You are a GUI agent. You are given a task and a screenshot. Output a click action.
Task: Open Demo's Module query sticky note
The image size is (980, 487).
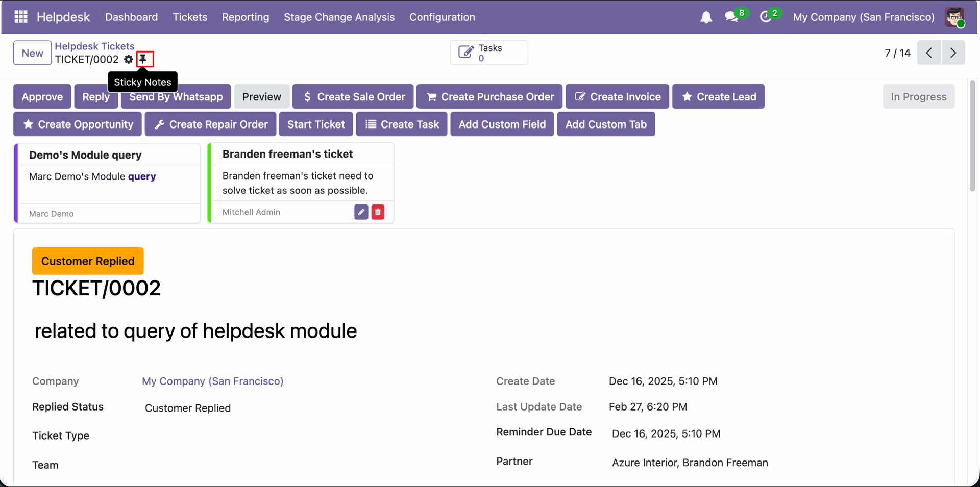coord(107,155)
